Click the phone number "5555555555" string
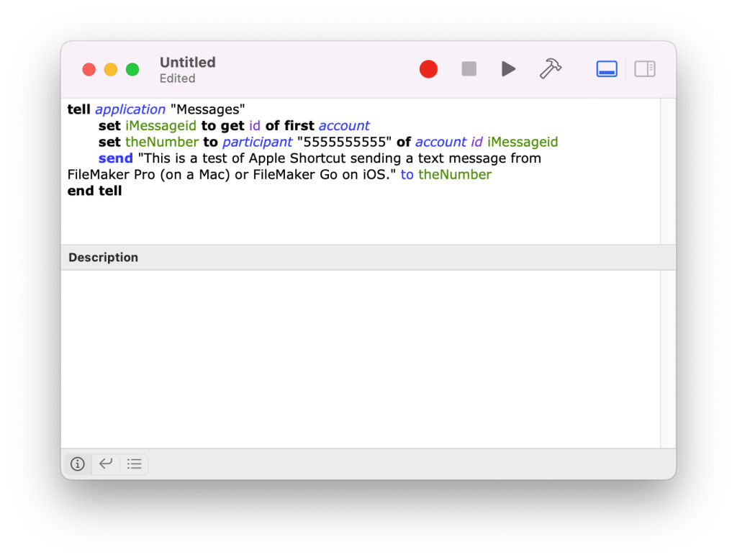This screenshot has width=737, height=560. [344, 142]
